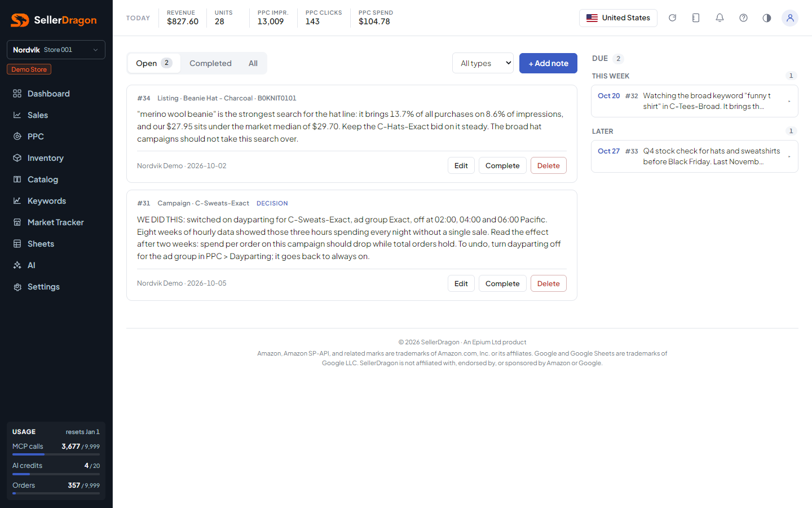Open the user profile avatar icon

point(790,18)
